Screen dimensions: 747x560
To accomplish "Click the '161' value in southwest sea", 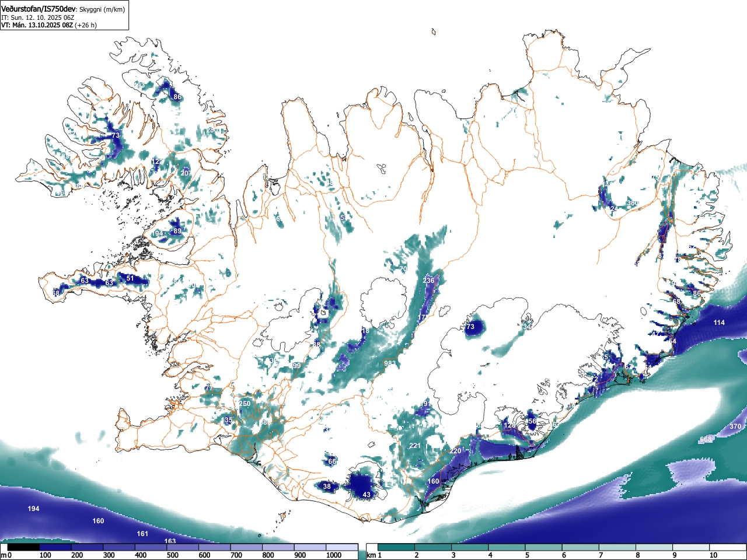I will [x=142, y=534].
